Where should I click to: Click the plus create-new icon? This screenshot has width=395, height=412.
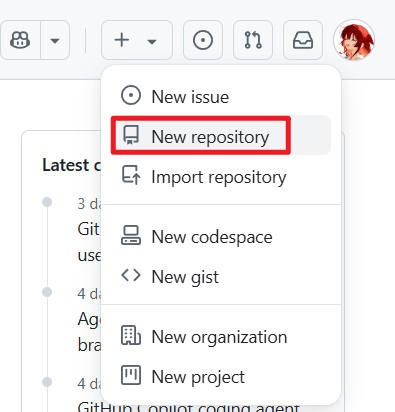click(122, 40)
